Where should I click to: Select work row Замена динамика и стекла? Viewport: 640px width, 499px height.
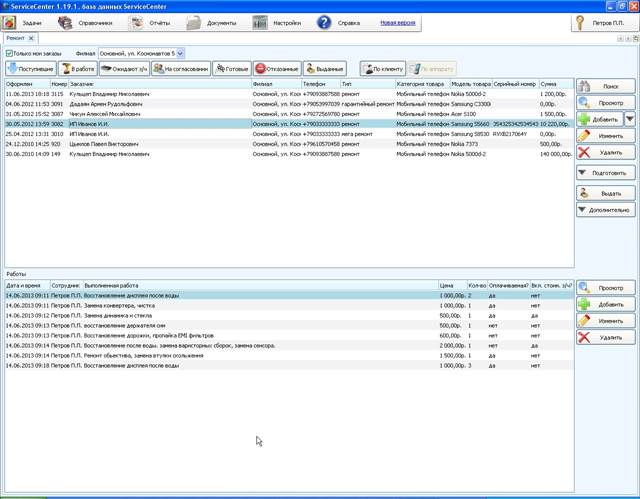pos(289,315)
